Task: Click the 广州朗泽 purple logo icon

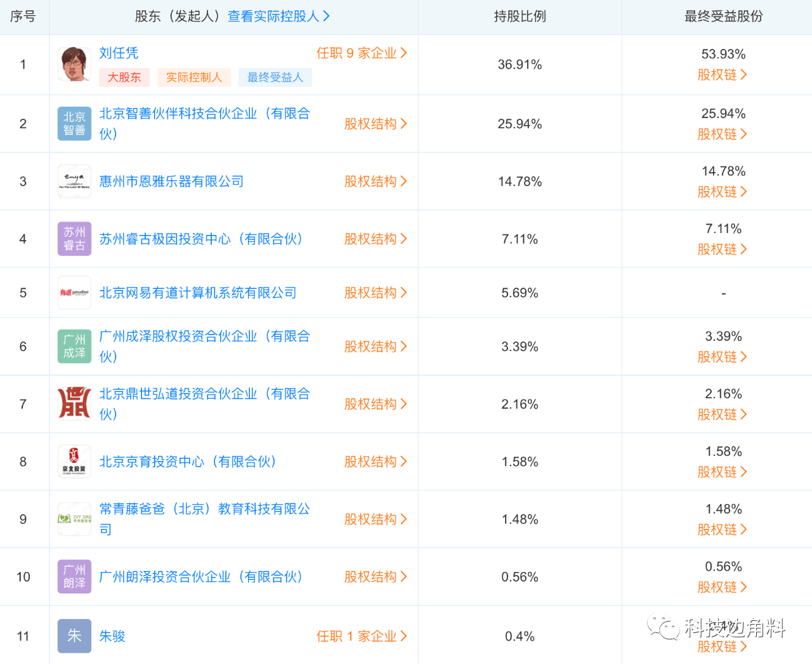Action: 74,576
